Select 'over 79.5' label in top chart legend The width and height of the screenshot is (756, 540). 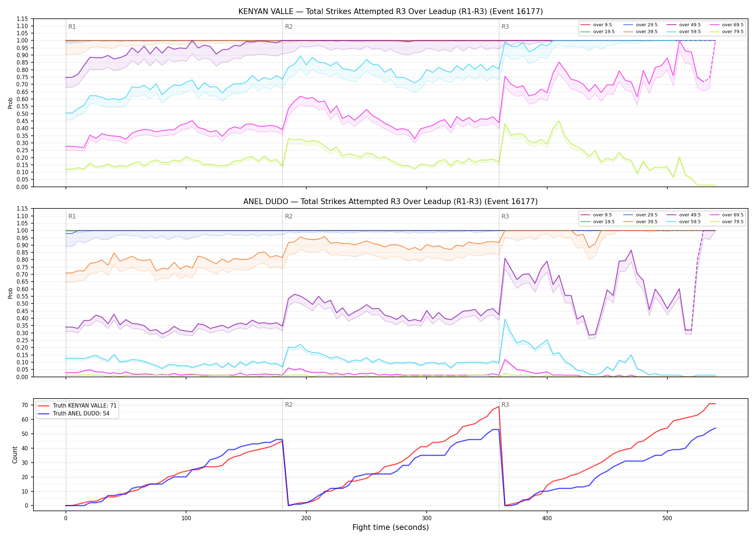[x=733, y=32]
